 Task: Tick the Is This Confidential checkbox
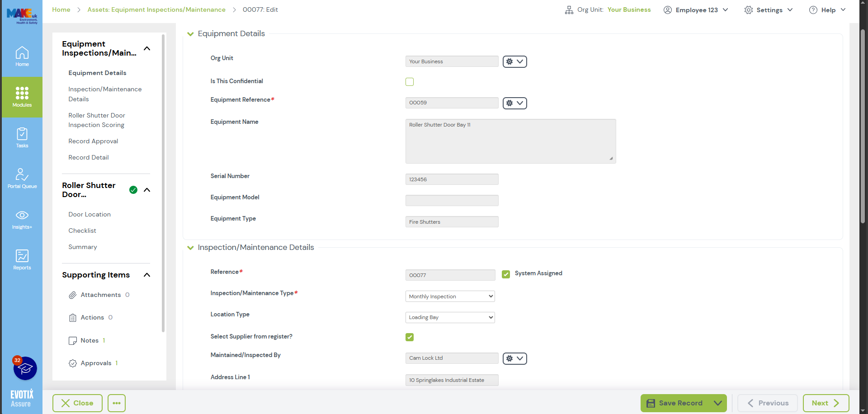[410, 82]
